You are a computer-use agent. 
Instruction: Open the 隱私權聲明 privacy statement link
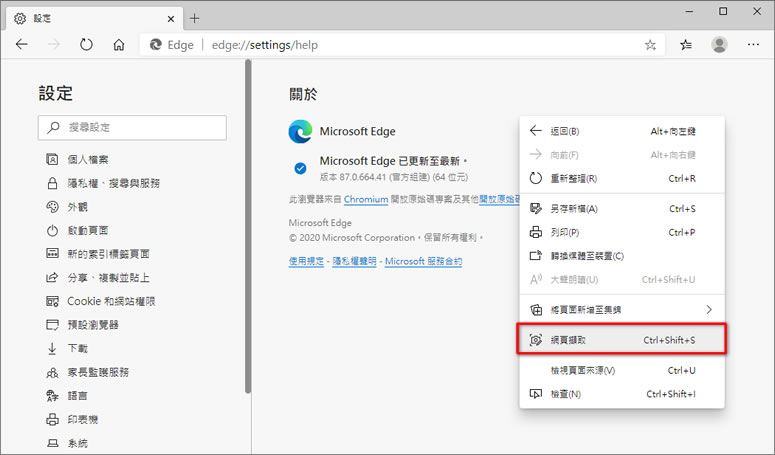[x=354, y=261]
